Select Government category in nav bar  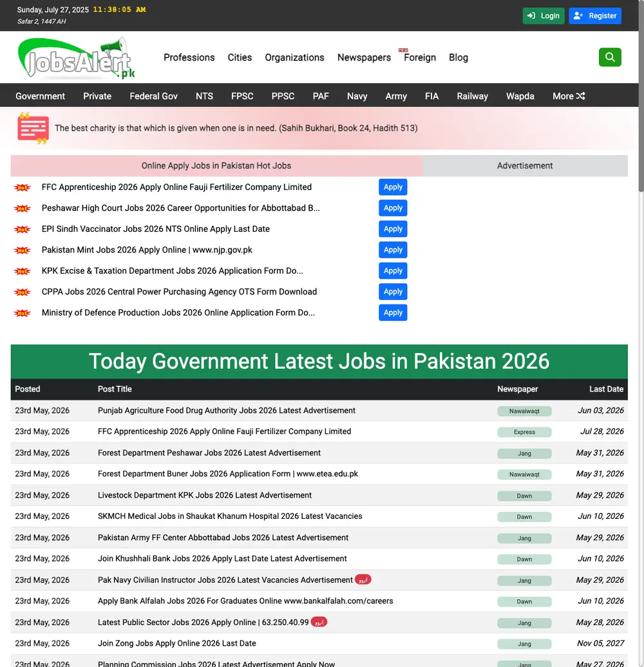click(40, 96)
